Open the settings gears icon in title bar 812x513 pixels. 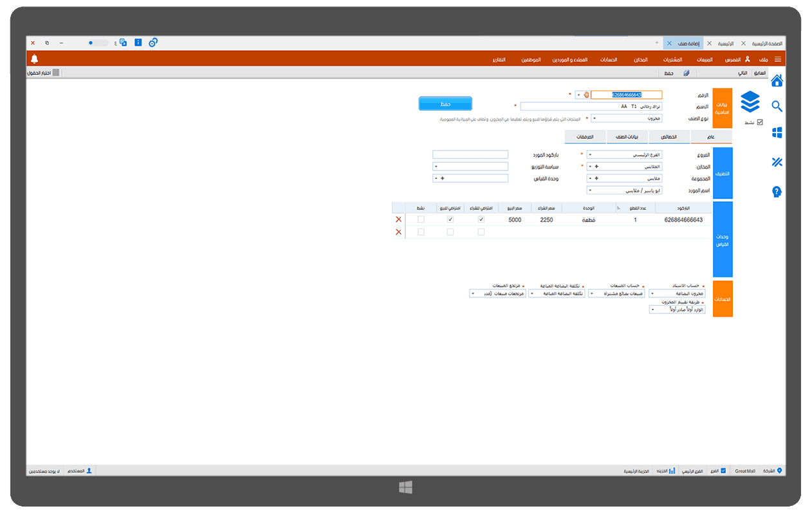(153, 42)
